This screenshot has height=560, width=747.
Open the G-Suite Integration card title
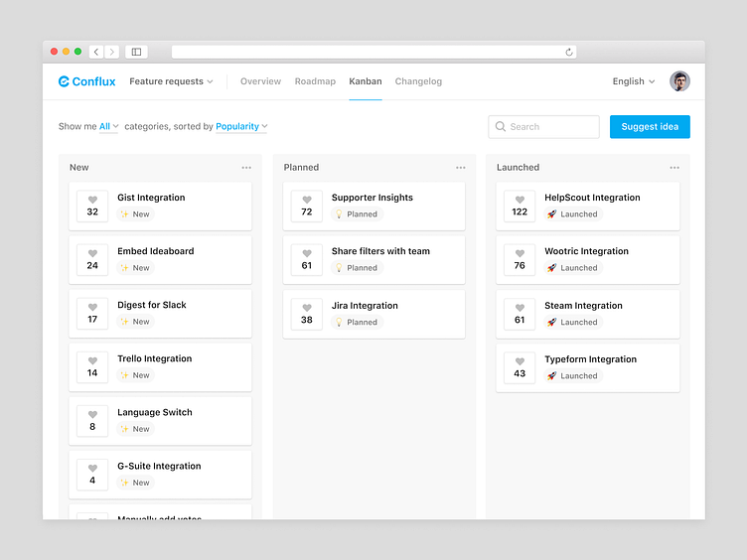coord(159,467)
